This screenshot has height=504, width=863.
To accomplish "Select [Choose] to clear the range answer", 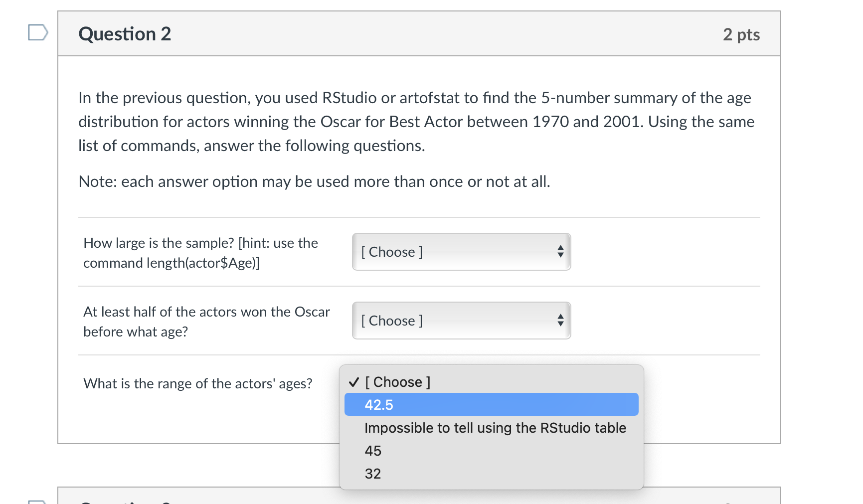I will [397, 382].
